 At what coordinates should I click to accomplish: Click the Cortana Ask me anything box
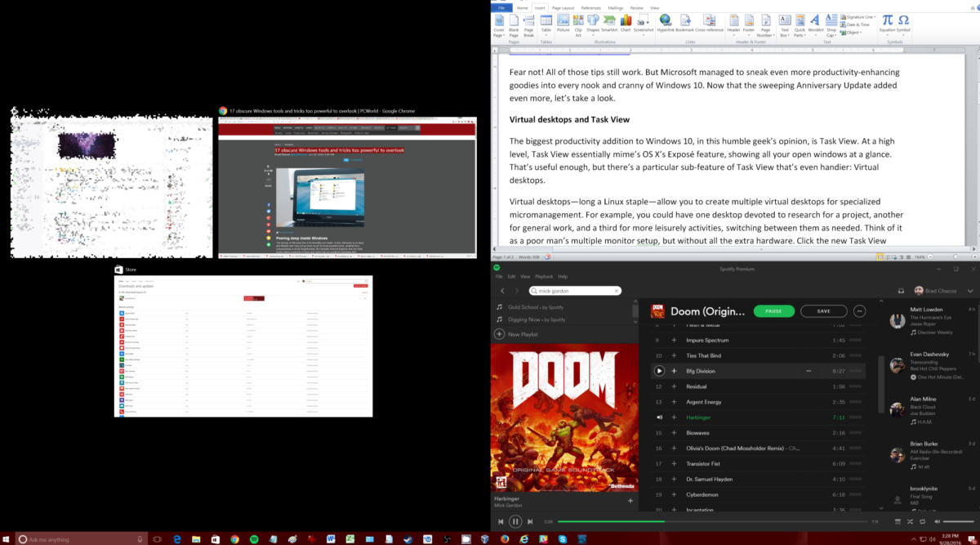[x=81, y=539]
